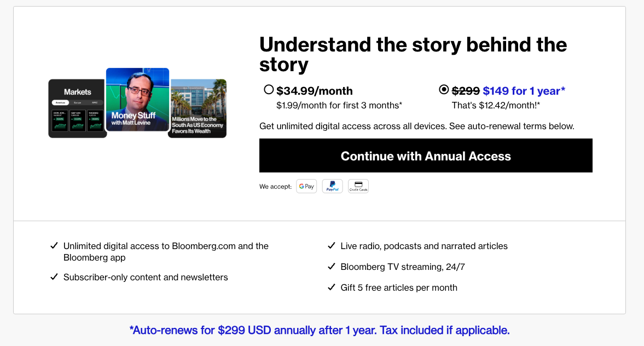Click the Europe tab in Markets card

(77, 102)
